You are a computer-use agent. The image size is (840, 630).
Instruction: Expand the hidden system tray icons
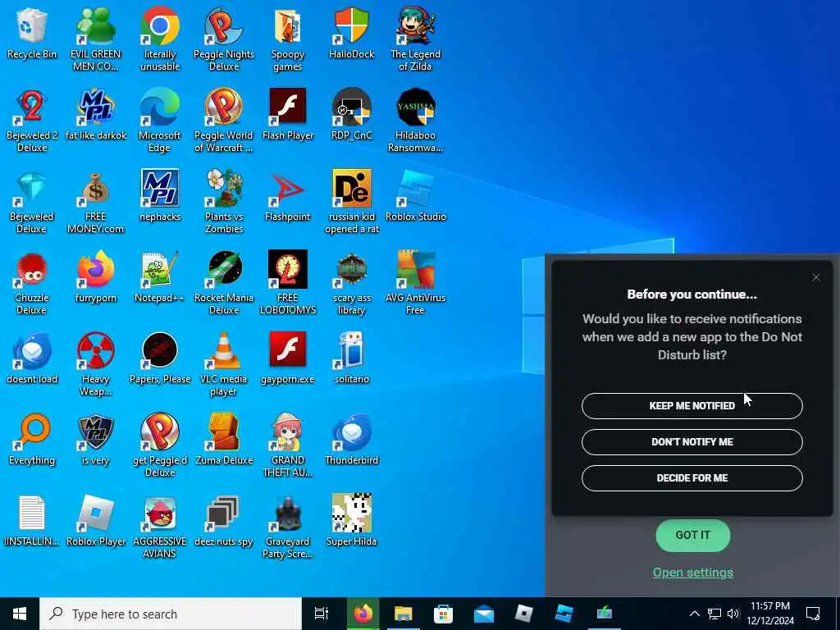tap(694, 614)
